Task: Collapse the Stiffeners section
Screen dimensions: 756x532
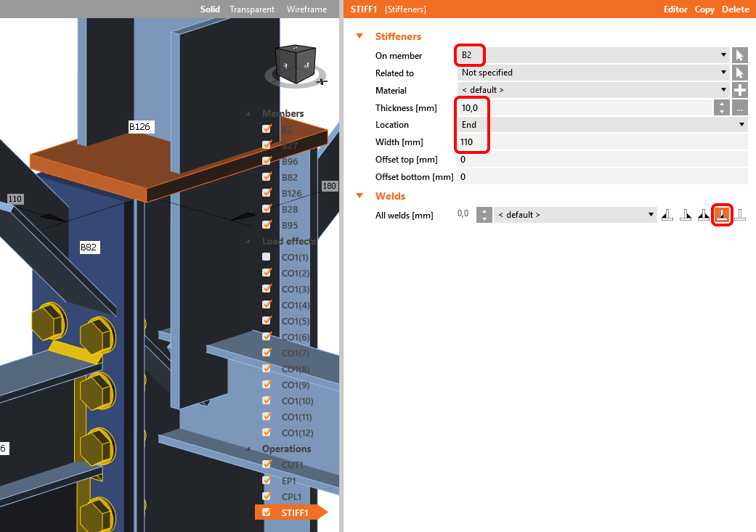Action: pyautogui.click(x=359, y=36)
